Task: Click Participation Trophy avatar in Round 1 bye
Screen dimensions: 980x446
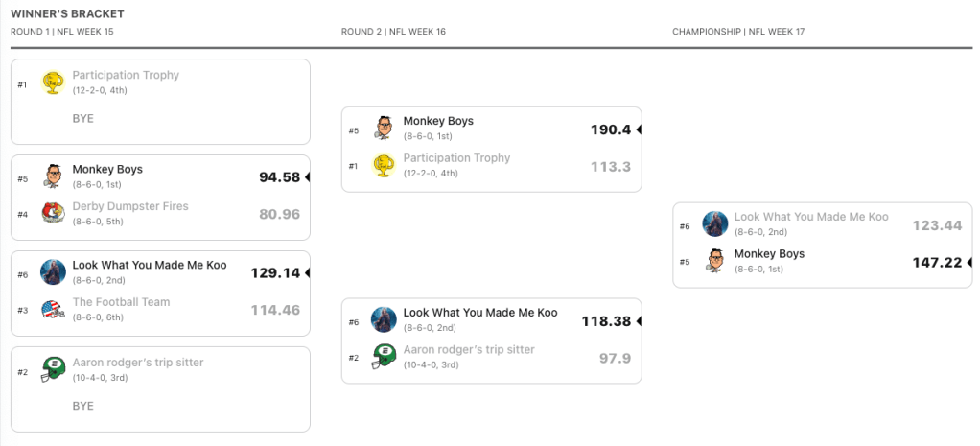Action: point(53,82)
